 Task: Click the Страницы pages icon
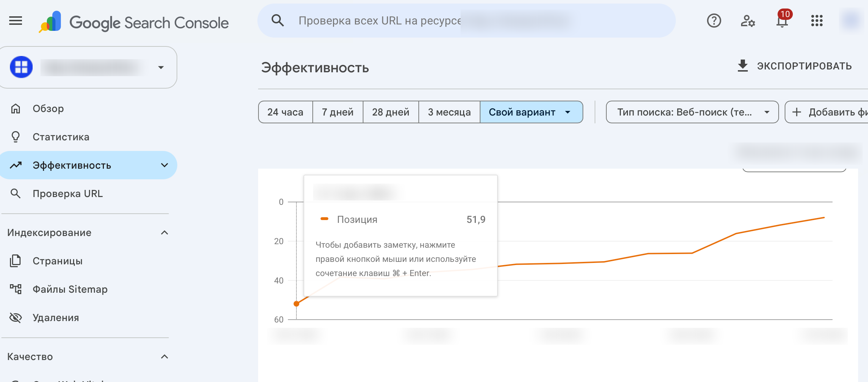[16, 261]
